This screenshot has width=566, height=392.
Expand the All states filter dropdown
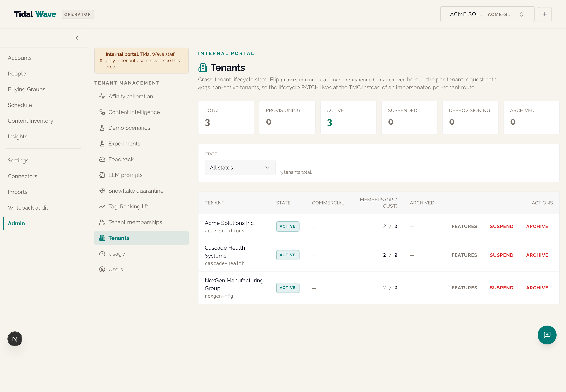click(240, 167)
